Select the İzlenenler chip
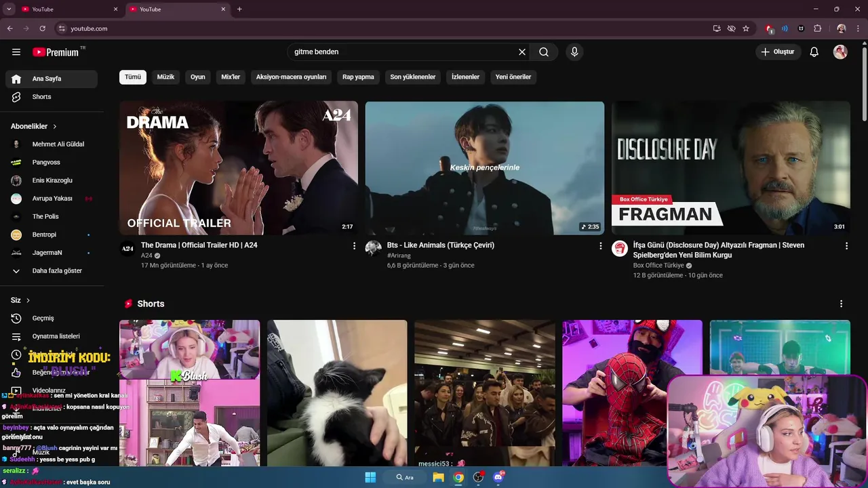This screenshot has width=868, height=488. tap(466, 77)
